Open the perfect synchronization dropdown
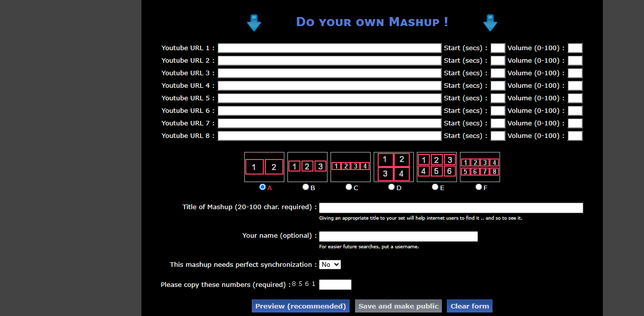 pos(330,264)
